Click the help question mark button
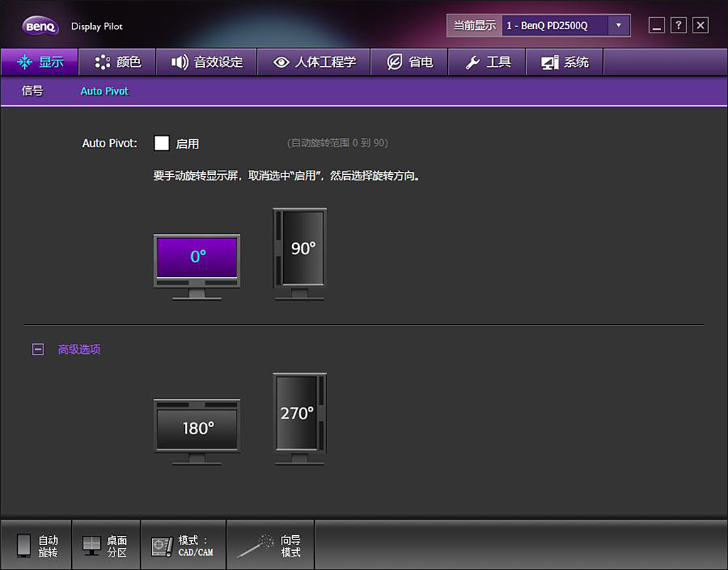Screen dimensions: 728x570 pos(678,25)
